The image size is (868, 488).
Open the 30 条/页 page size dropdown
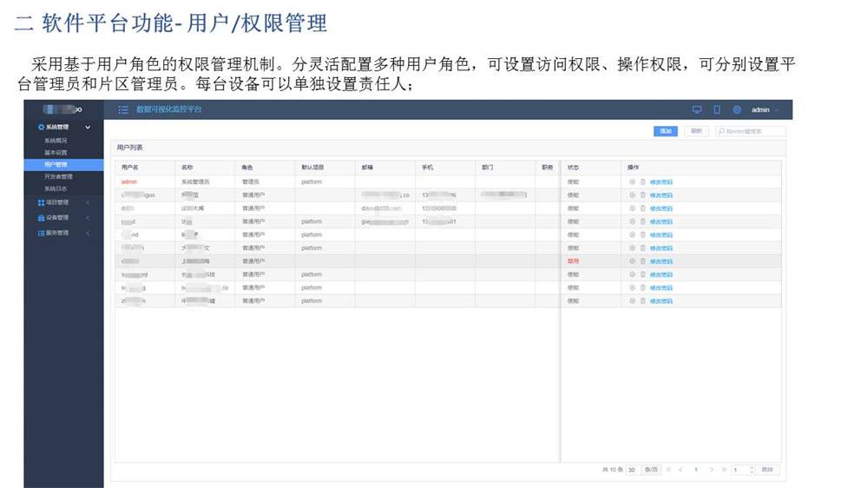pos(642,470)
